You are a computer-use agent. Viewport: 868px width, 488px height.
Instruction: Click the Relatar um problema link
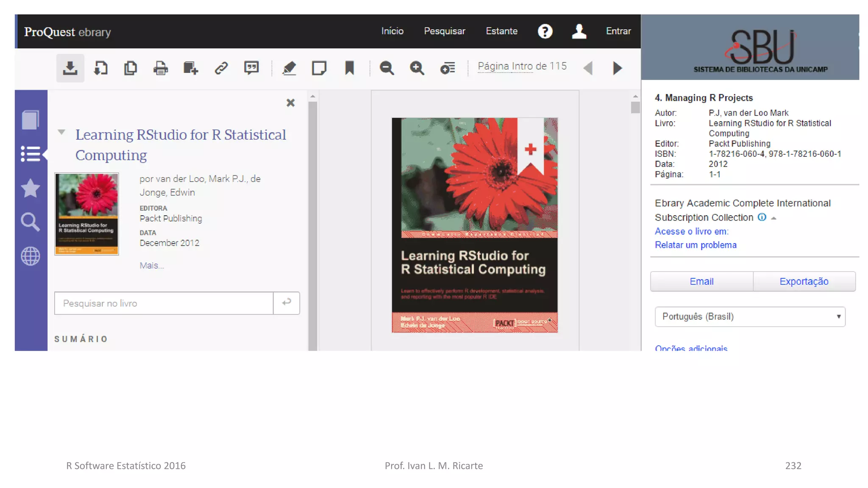(x=696, y=245)
